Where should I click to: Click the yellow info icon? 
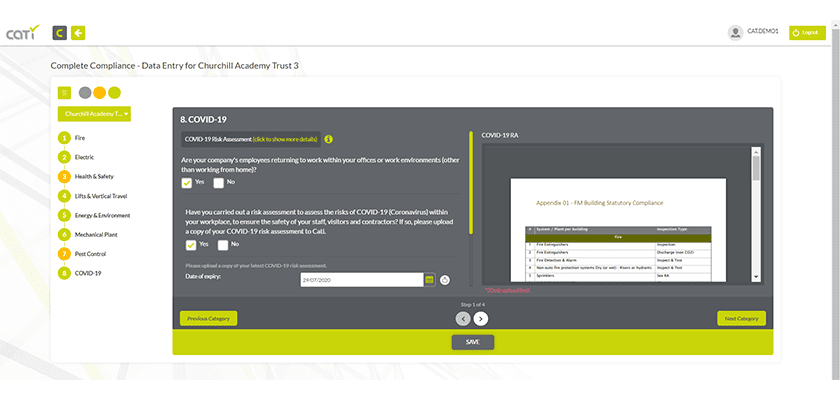pos(329,139)
